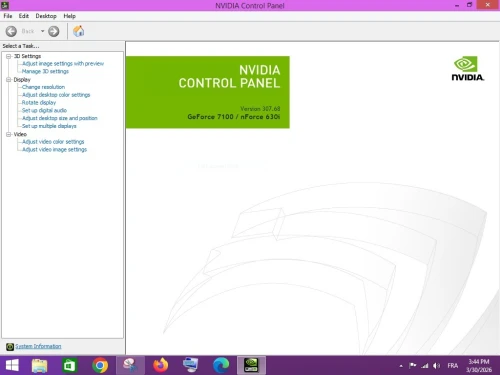Image resolution: width=500 pixels, height=375 pixels.
Task: Select Change resolution task
Action: pyautogui.click(x=43, y=87)
